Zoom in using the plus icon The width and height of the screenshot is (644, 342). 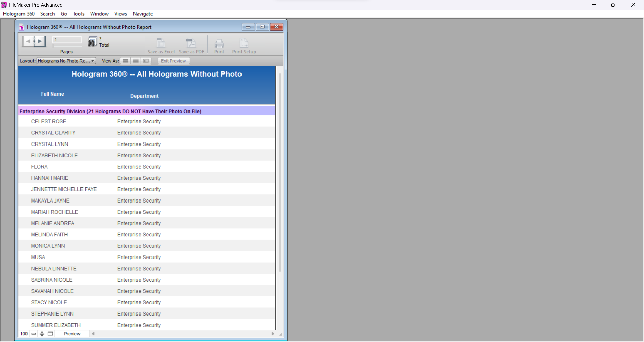[42, 334]
